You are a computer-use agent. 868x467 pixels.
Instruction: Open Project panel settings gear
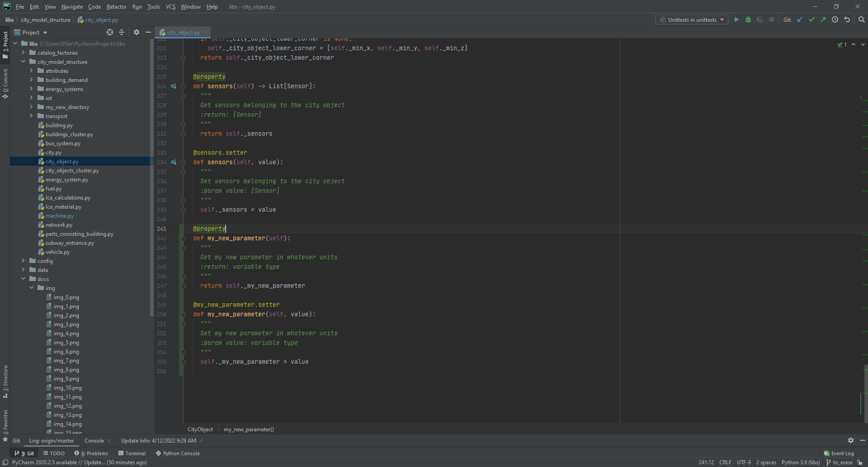point(137,32)
